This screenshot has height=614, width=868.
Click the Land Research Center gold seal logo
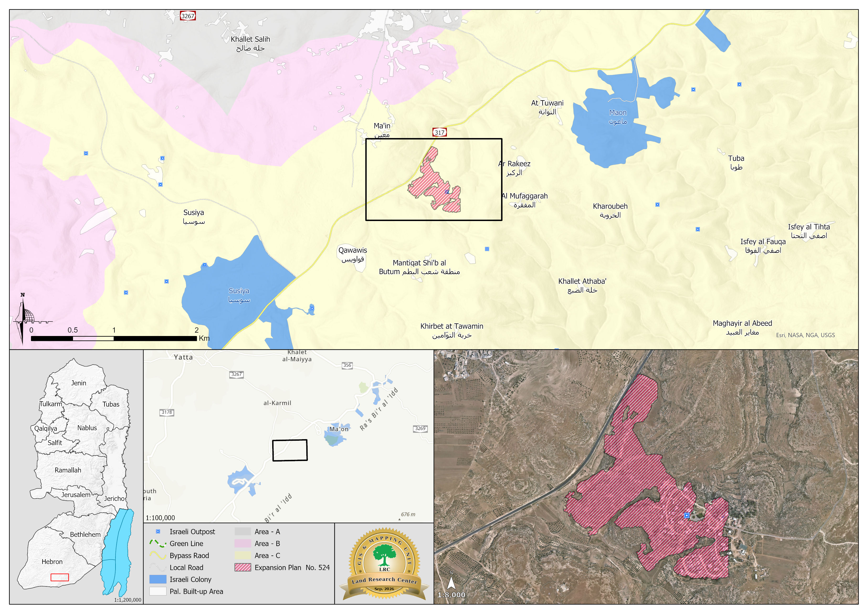click(x=384, y=564)
